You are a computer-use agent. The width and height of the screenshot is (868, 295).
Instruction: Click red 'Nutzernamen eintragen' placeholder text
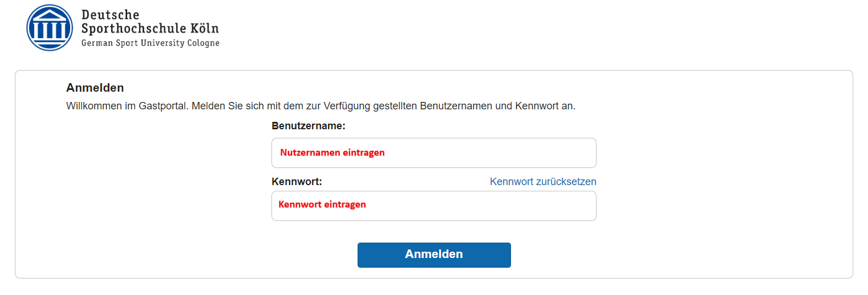[x=332, y=153]
